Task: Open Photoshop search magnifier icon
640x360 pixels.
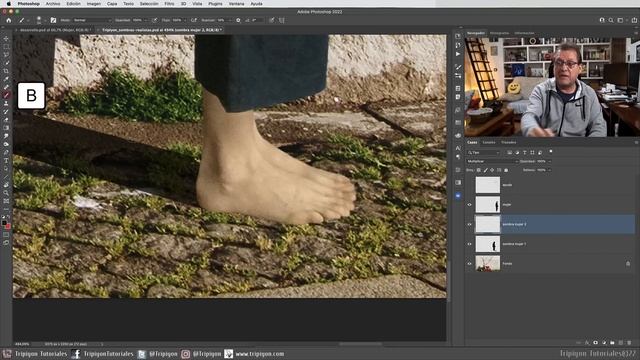Action: click(x=611, y=20)
